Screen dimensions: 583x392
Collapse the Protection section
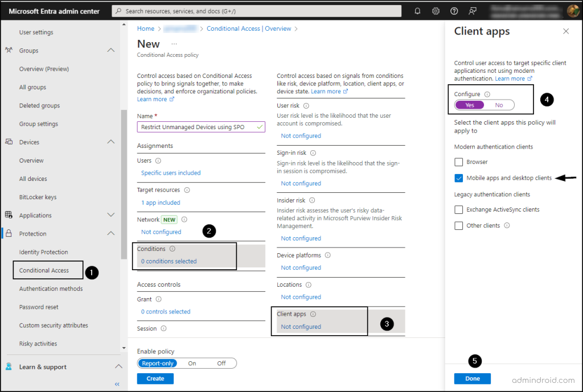pos(111,233)
